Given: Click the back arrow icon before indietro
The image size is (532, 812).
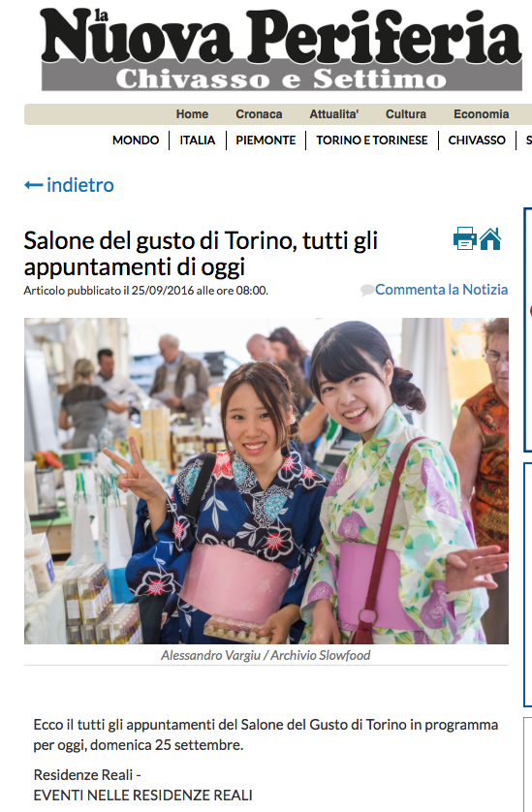Looking at the screenshot, I should (x=34, y=185).
